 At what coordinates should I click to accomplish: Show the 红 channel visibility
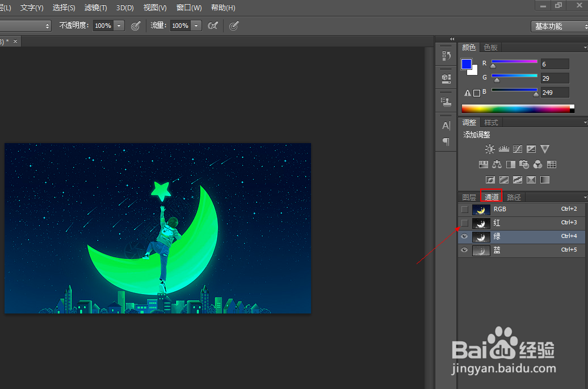coord(465,223)
